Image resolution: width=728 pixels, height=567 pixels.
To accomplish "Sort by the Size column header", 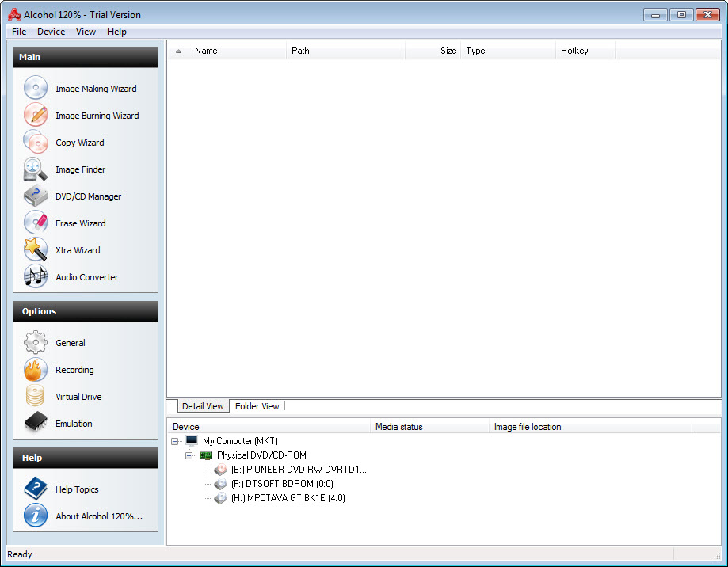I will 433,51.
